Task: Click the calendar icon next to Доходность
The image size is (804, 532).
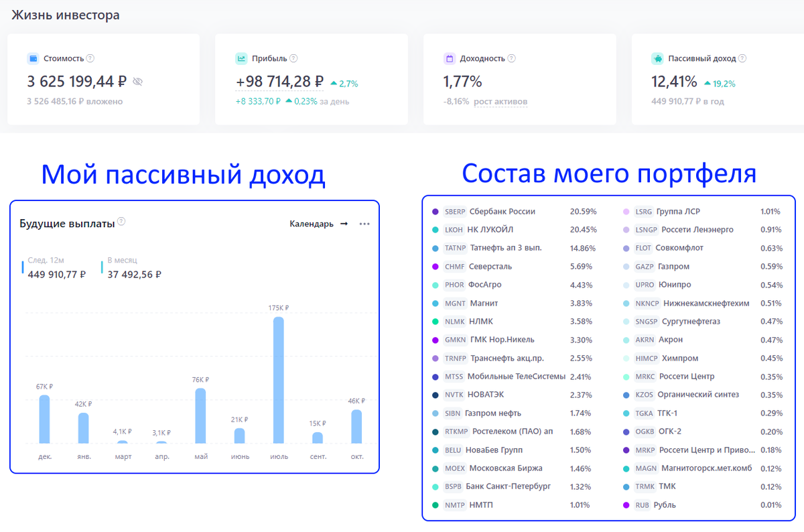Action: coord(450,58)
